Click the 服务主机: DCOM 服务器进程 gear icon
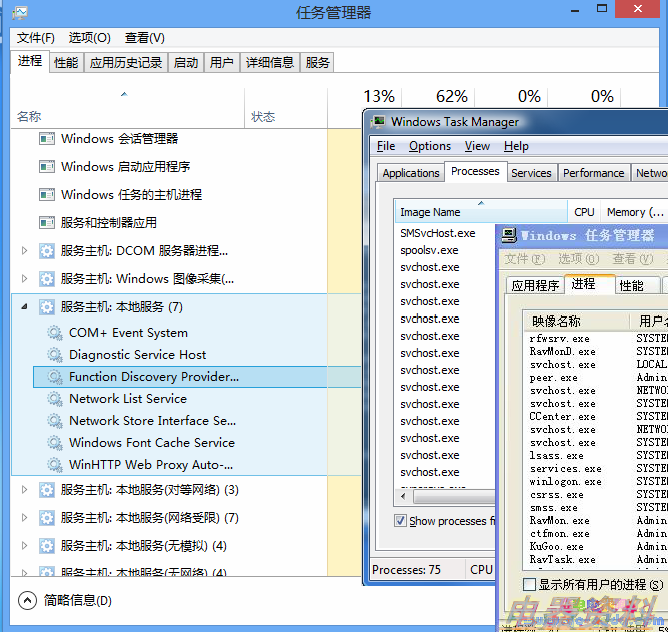Screen dimensions: 668x632 tap(46, 251)
